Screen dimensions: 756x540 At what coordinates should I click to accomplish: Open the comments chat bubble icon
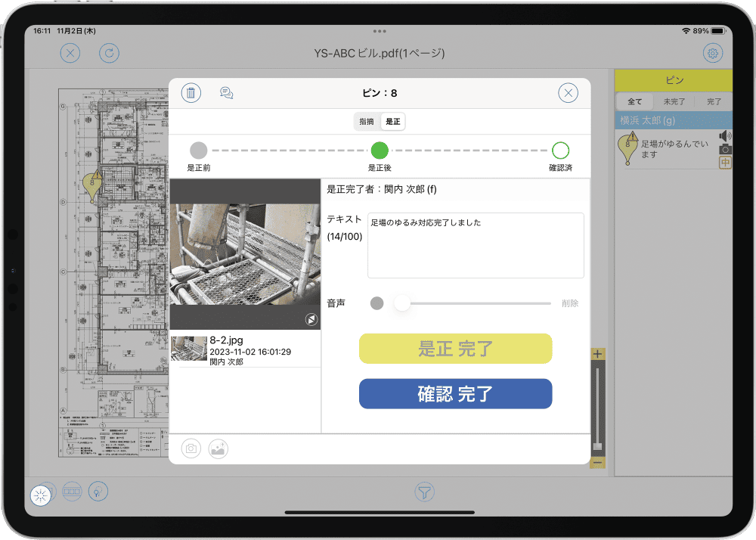tap(226, 93)
